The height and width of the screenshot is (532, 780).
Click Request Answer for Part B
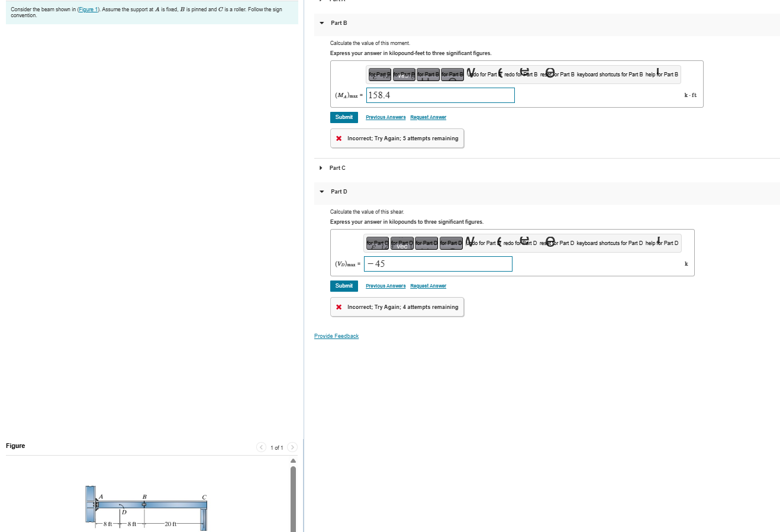(428, 118)
